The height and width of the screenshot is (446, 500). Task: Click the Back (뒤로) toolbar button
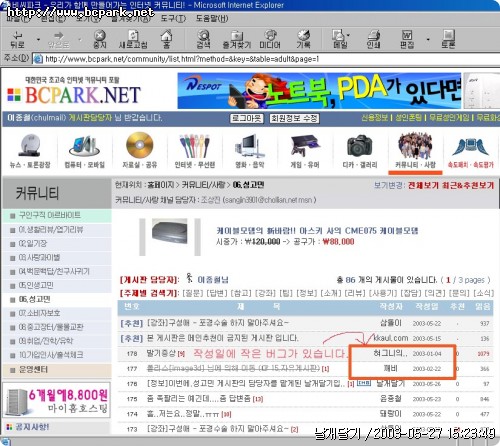17,39
